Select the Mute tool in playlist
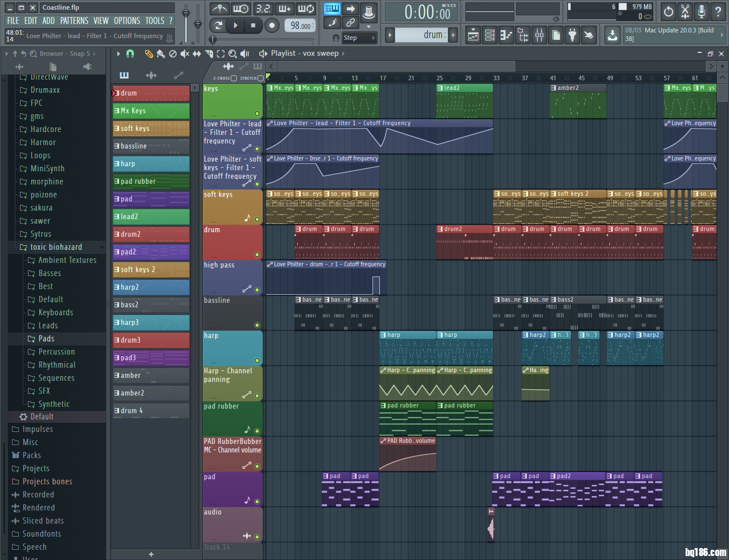729x560 pixels. coord(185,53)
